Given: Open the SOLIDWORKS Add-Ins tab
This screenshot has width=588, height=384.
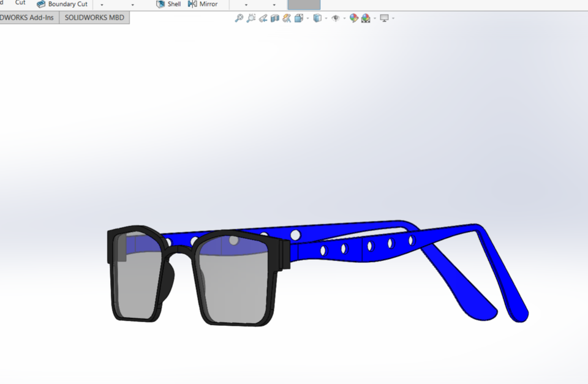Looking at the screenshot, I should [x=28, y=17].
